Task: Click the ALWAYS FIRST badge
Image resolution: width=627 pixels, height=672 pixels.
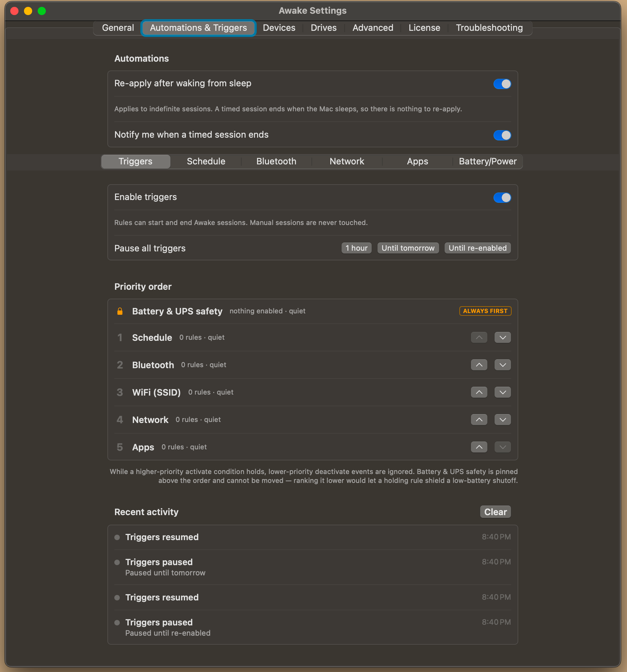Action: pyautogui.click(x=485, y=311)
